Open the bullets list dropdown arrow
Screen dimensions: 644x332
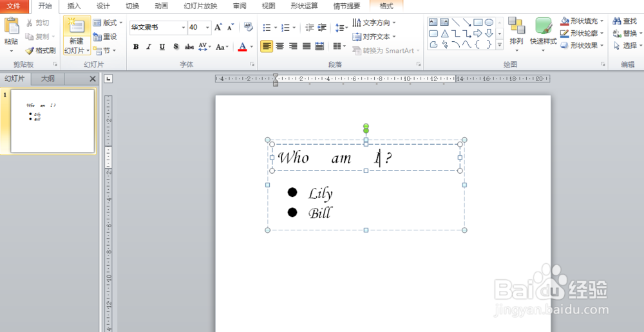(275, 28)
